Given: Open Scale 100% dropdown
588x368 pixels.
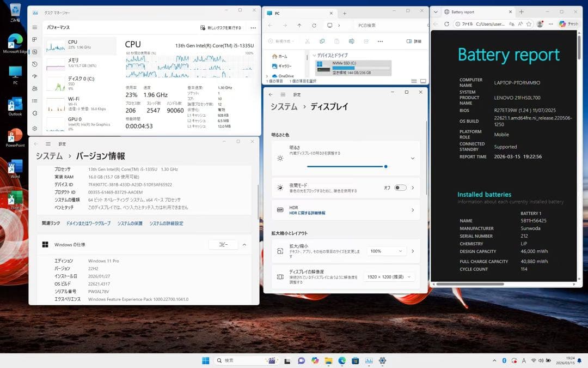Looking at the screenshot, I should coord(386,251).
